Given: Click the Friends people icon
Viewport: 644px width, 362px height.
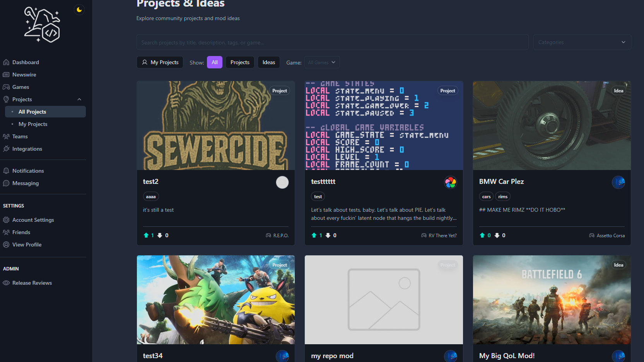Looking at the screenshot, I should (6, 232).
